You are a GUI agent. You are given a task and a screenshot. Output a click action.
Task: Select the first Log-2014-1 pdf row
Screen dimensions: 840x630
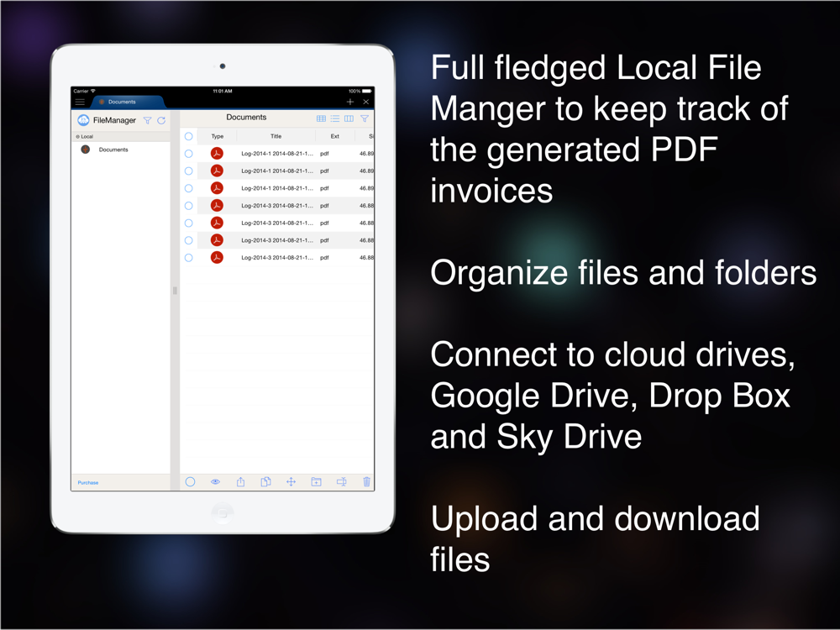pyautogui.click(x=277, y=154)
